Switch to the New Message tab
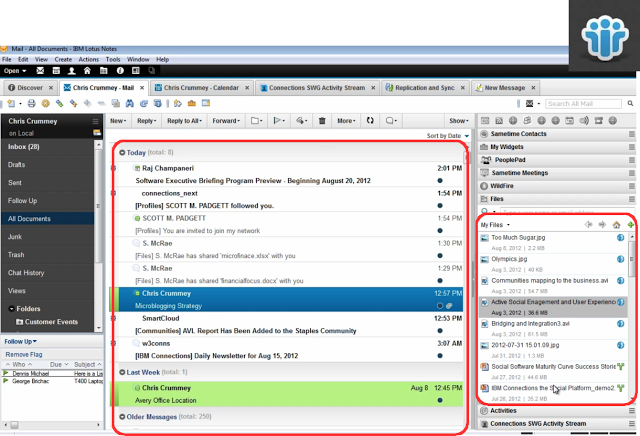 click(505, 88)
